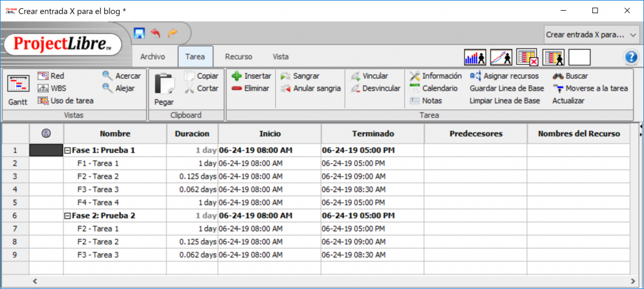
Task: Click Guardar Linea de Base
Action: coord(507,88)
